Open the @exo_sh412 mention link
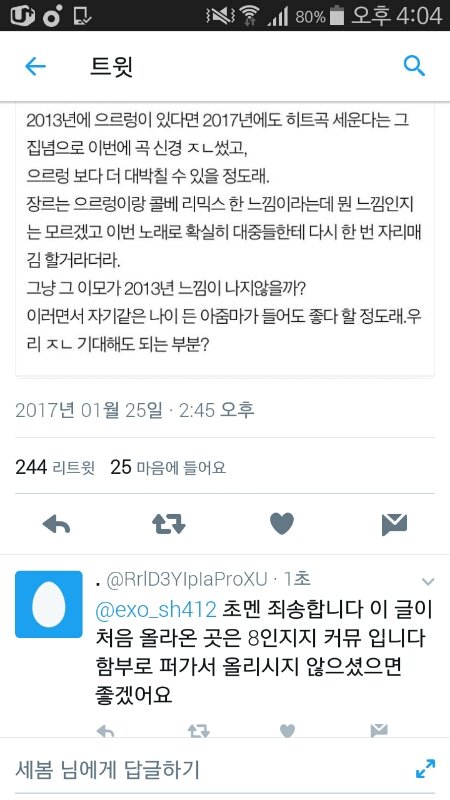Image resolution: width=450 pixels, height=800 pixels. 157,610
